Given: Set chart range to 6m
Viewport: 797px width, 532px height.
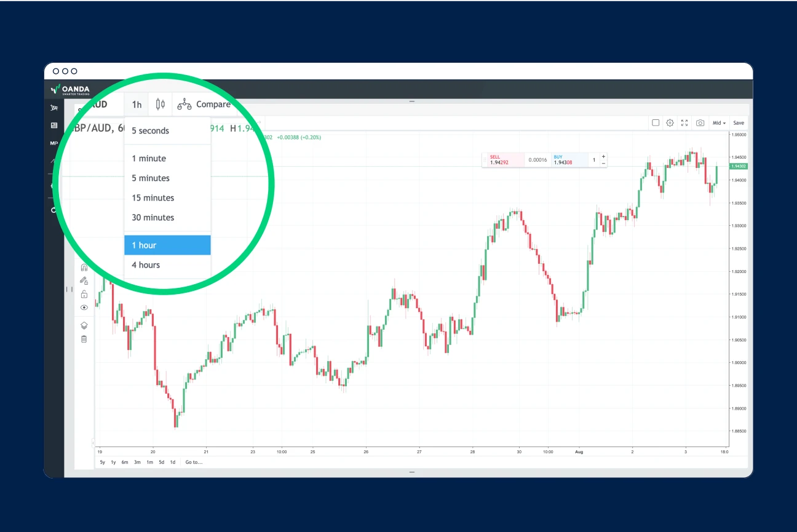Looking at the screenshot, I should click(125, 462).
